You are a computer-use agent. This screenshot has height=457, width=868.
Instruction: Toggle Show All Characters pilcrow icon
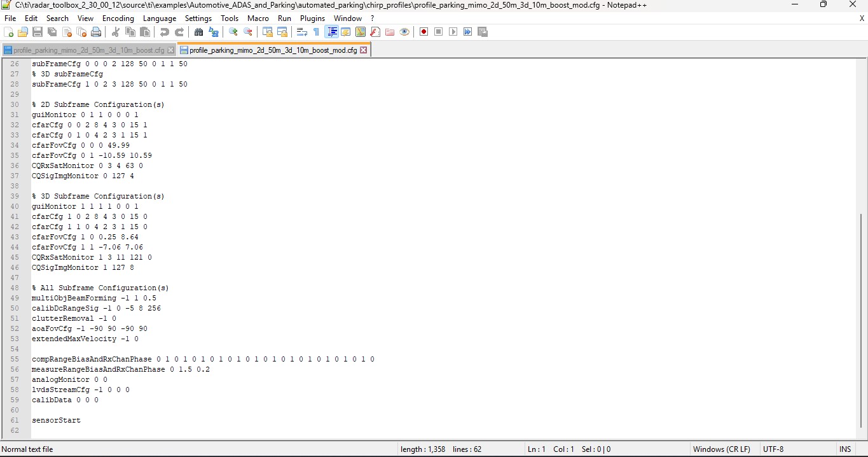click(x=317, y=32)
